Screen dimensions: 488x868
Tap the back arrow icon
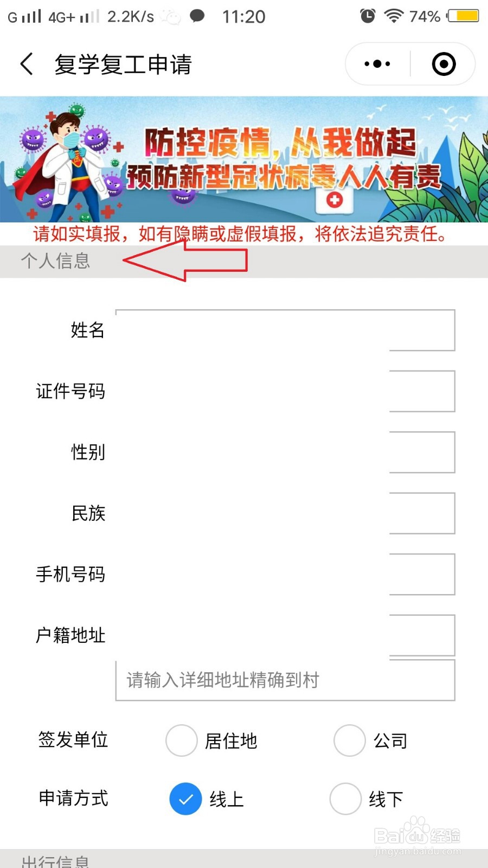click(x=27, y=64)
